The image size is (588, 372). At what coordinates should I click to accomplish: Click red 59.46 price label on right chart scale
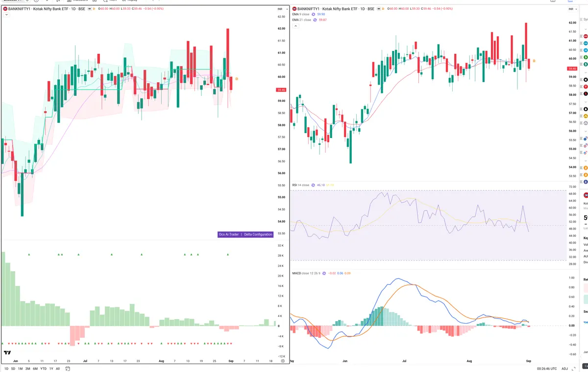tap(573, 69)
